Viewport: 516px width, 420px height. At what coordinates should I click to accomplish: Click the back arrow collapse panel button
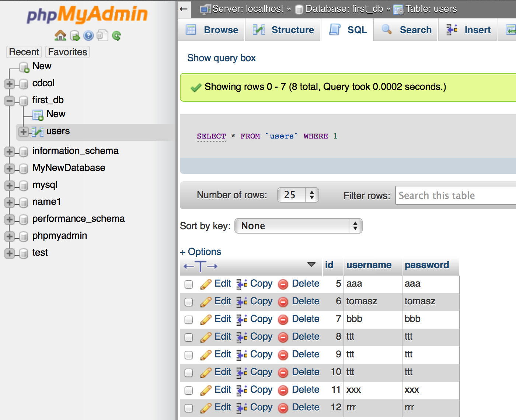tap(184, 9)
